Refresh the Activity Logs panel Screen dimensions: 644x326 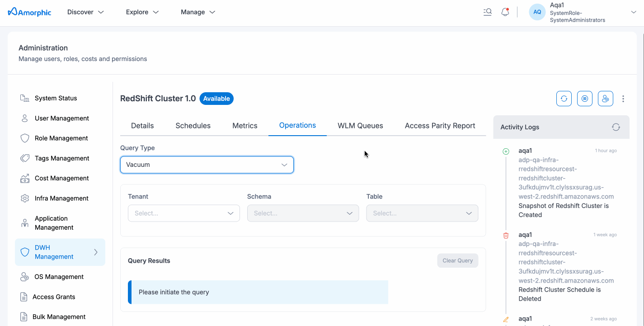point(616,127)
